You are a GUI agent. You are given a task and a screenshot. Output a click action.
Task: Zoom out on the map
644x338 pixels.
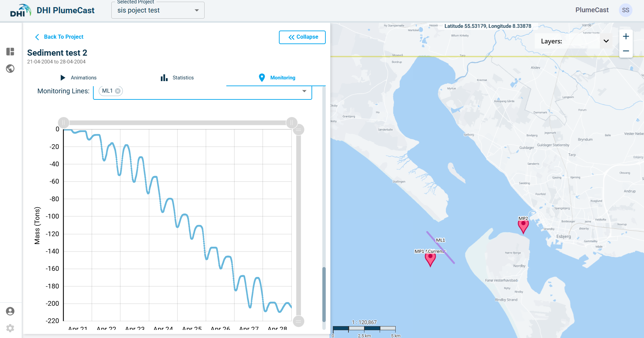point(626,51)
